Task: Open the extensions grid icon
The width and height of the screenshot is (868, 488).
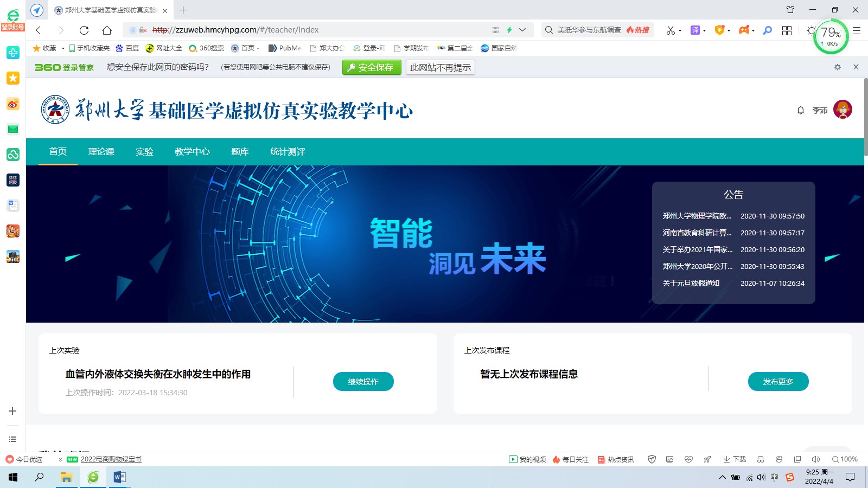Action: [787, 30]
